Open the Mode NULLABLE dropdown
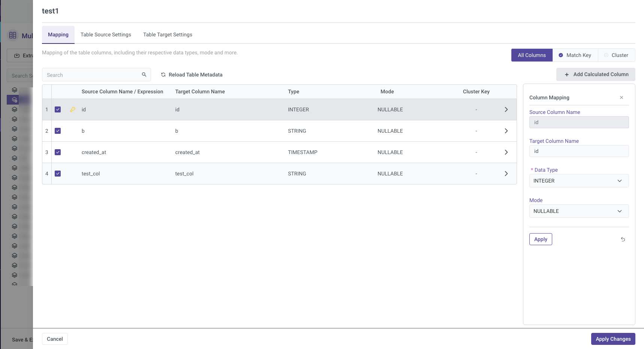Screen dimensions: 644x349 pyautogui.click(x=579, y=211)
